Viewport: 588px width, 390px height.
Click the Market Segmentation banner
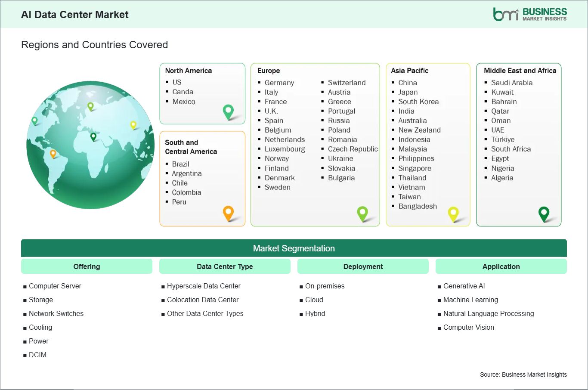(x=294, y=248)
